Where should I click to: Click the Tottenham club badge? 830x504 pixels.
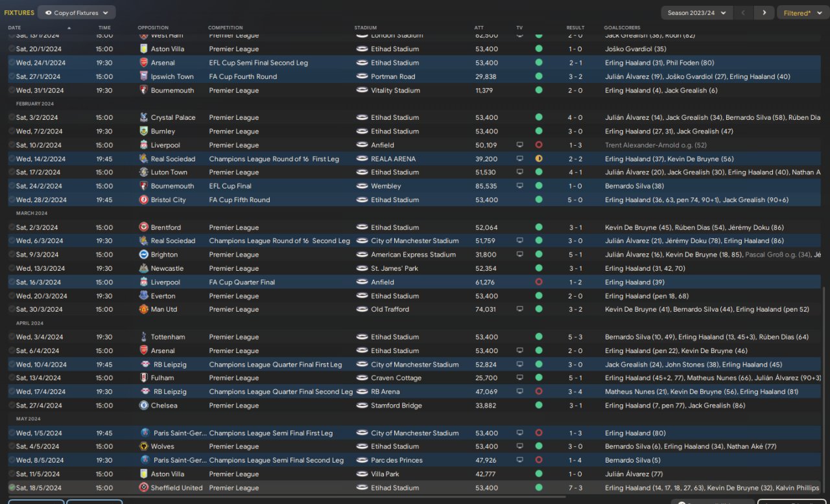pos(144,337)
